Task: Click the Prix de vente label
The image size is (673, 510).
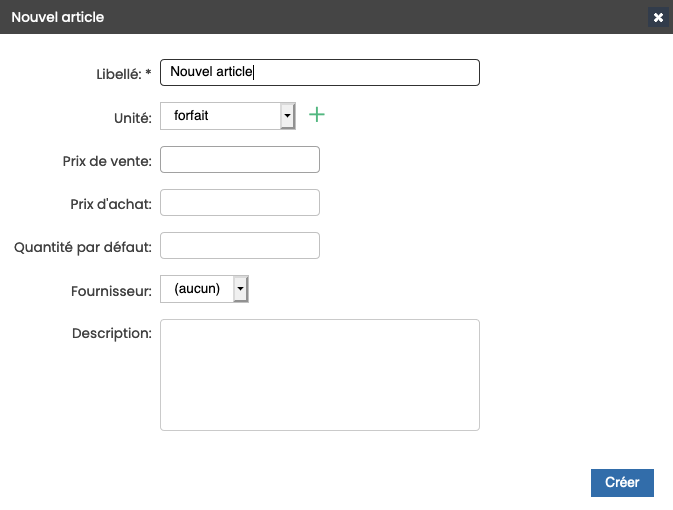Action: pyautogui.click(x=107, y=161)
